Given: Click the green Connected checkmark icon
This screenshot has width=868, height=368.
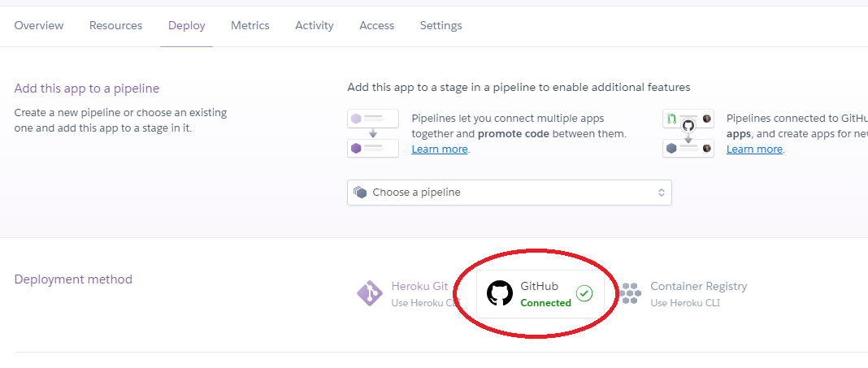Looking at the screenshot, I should (x=584, y=293).
